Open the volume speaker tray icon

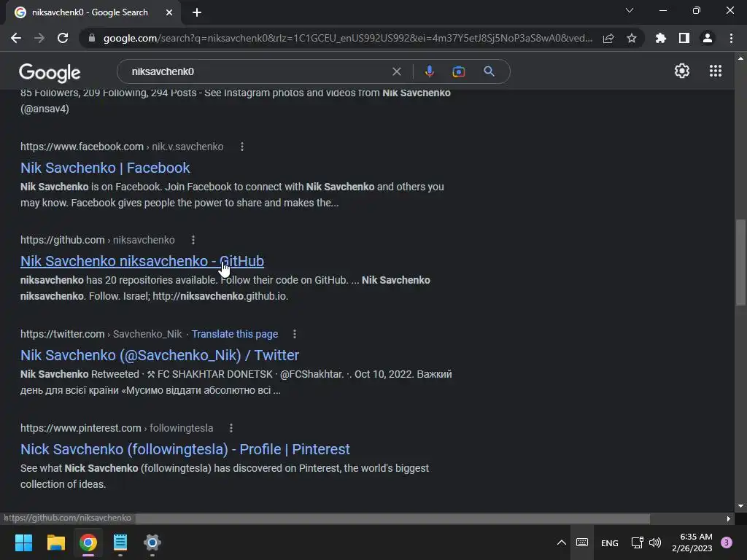click(x=655, y=542)
